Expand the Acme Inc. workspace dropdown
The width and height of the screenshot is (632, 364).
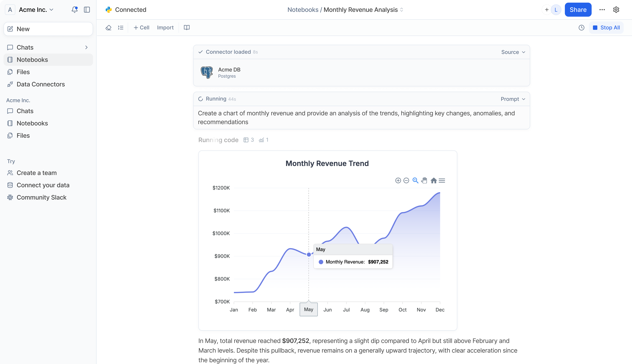click(37, 10)
